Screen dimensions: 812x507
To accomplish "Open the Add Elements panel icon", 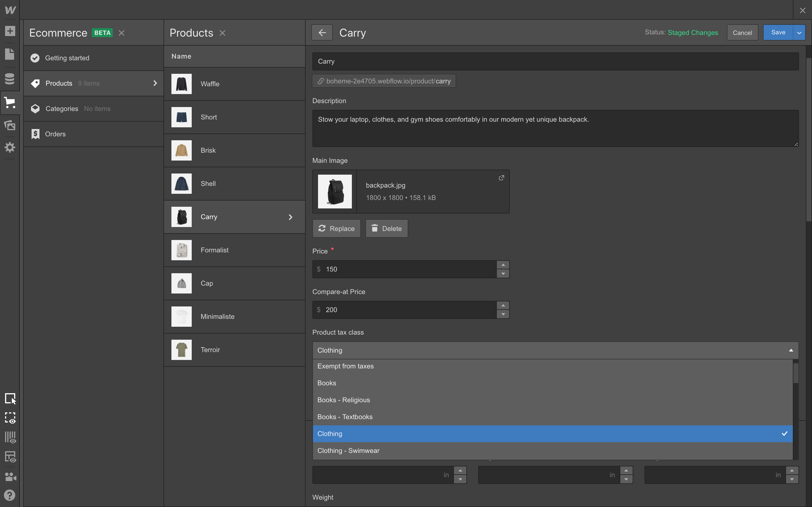I will click(10, 31).
